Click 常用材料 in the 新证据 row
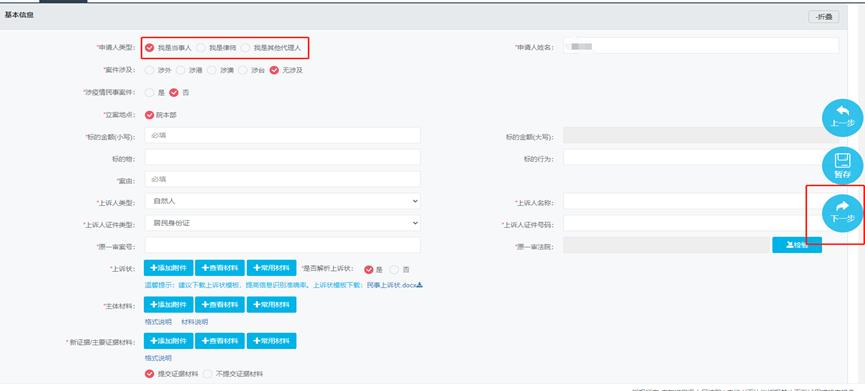Viewport: 865px width, 391px height. (x=271, y=341)
